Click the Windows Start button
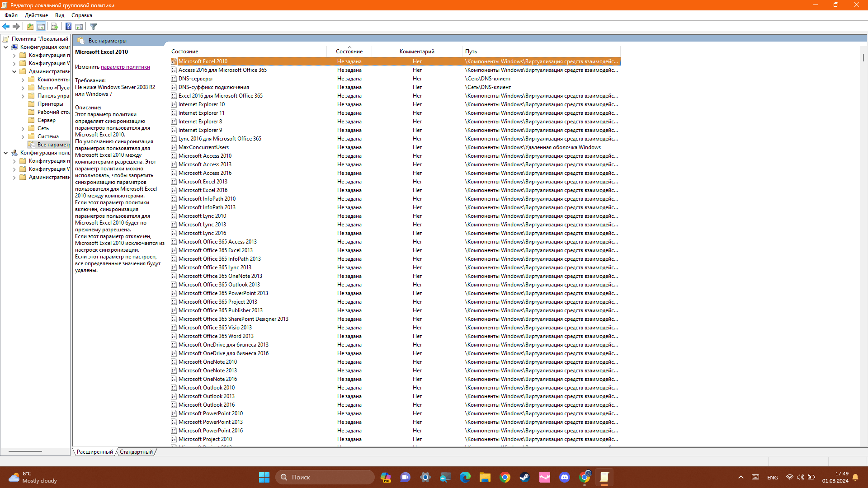This screenshot has height=488, width=868. point(264,477)
